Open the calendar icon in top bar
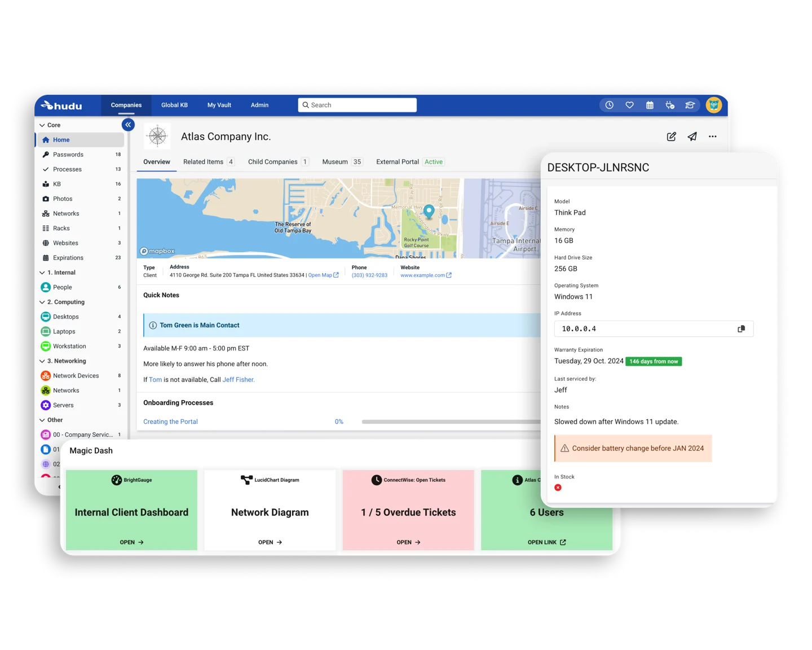This screenshot has height=650, width=812. [x=650, y=105]
